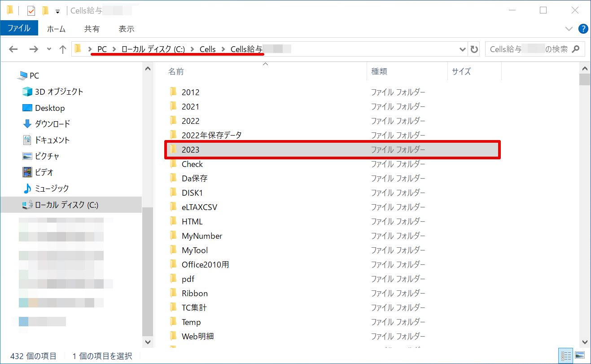Expand the ribbon with chevron arrow
Screen dimensions: 591x364
pyautogui.click(x=569, y=29)
